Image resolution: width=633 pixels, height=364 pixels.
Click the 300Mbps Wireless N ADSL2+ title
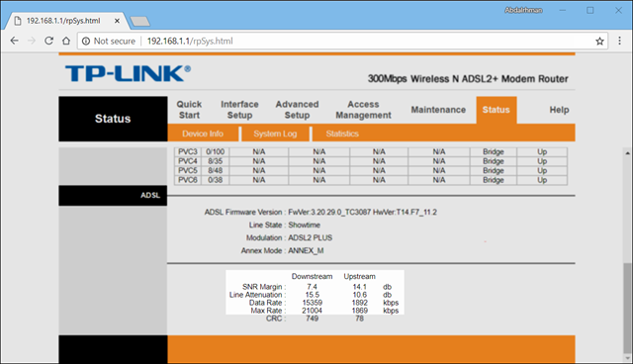tap(468, 79)
